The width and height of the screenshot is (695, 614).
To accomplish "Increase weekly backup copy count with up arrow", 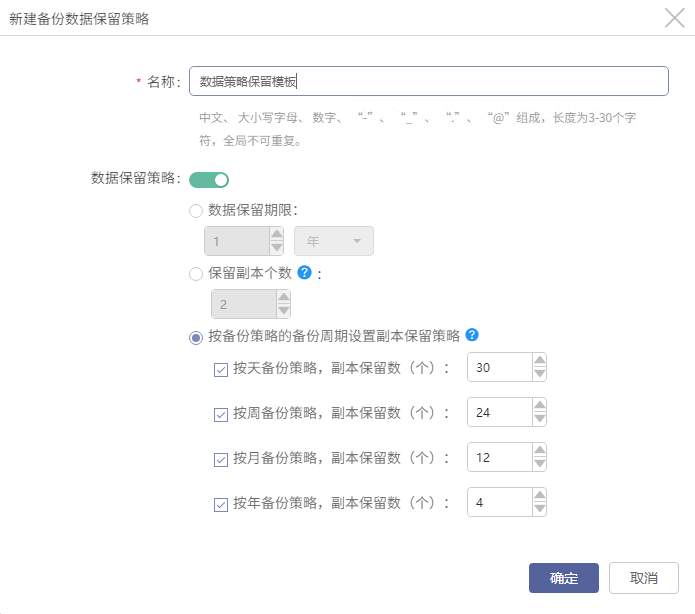I will [x=539, y=405].
